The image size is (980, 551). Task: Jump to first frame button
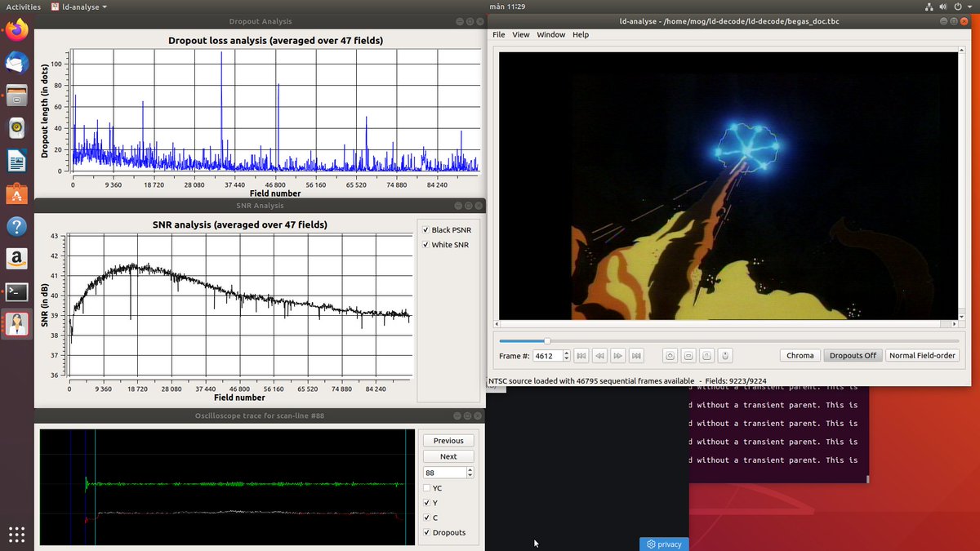pos(581,355)
